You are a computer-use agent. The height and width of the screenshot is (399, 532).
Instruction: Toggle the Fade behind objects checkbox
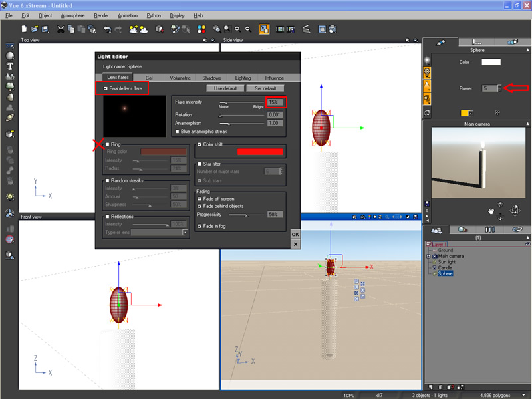[x=199, y=206]
